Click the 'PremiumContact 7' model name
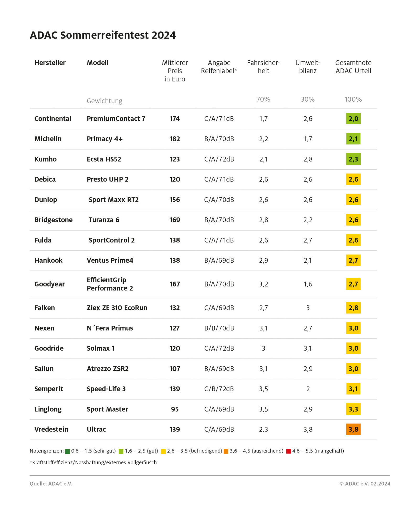The width and height of the screenshot is (420, 505). [x=116, y=119]
